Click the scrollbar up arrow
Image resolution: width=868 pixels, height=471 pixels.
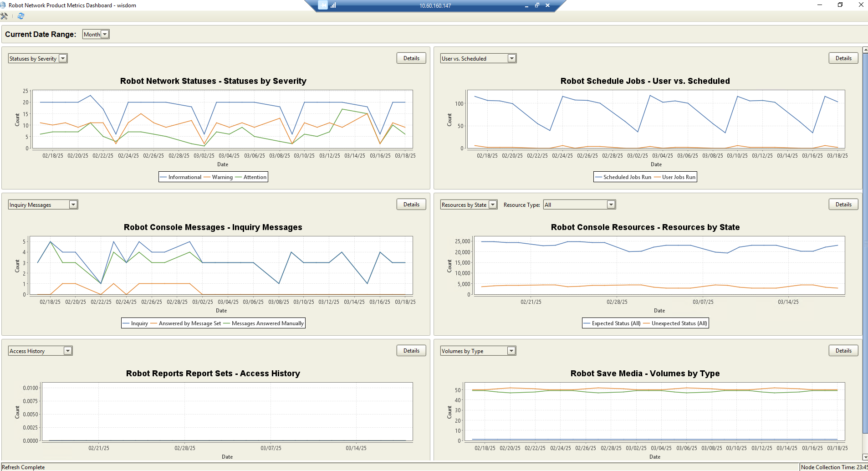[x=865, y=50]
